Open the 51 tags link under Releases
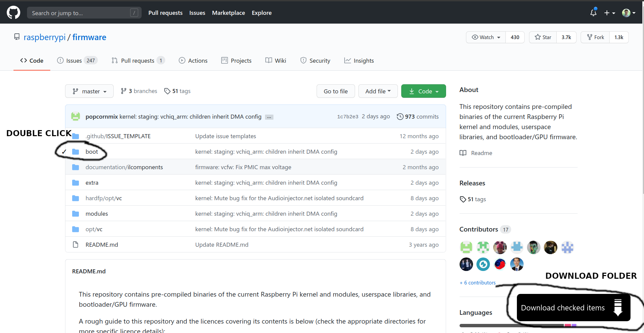Screen dimensions: 644x333 click(473, 199)
